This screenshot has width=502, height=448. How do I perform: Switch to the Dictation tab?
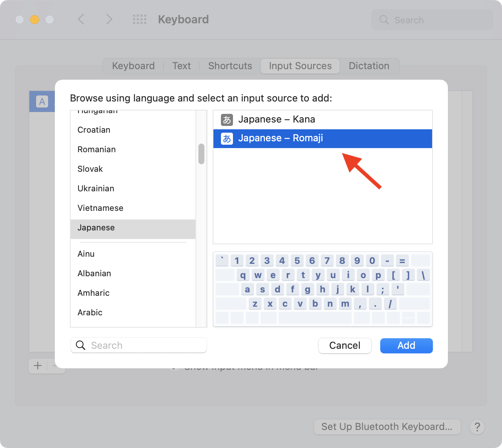click(x=369, y=66)
